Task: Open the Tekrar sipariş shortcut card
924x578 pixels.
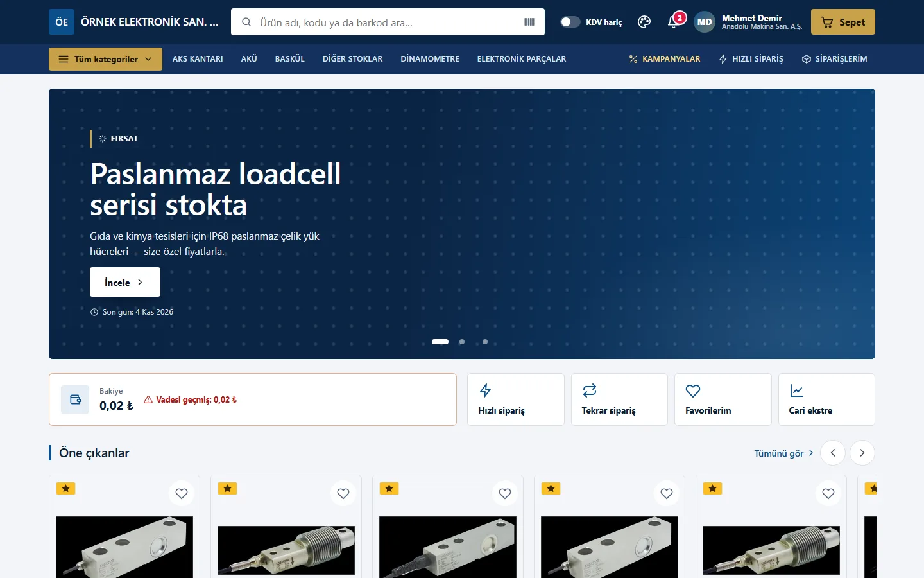Action: point(619,399)
